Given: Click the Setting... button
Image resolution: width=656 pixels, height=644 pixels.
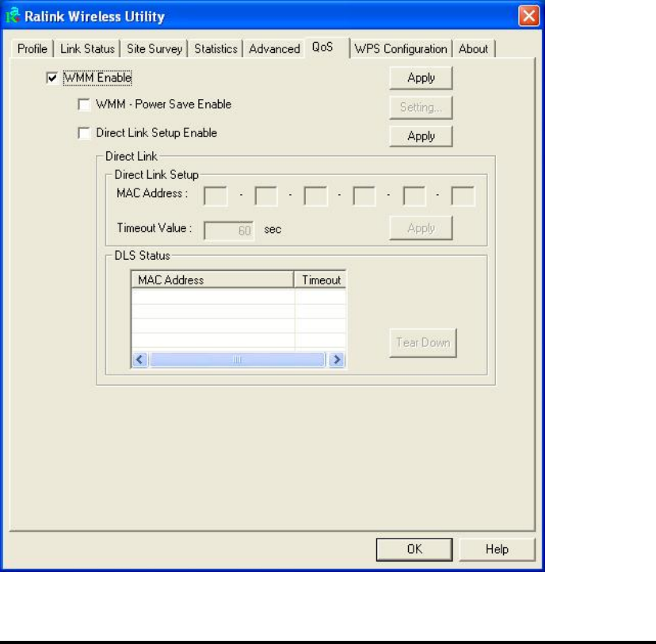Looking at the screenshot, I should [421, 108].
